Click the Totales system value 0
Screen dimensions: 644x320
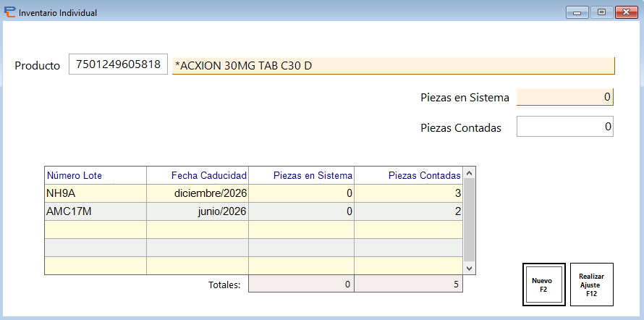pos(302,285)
